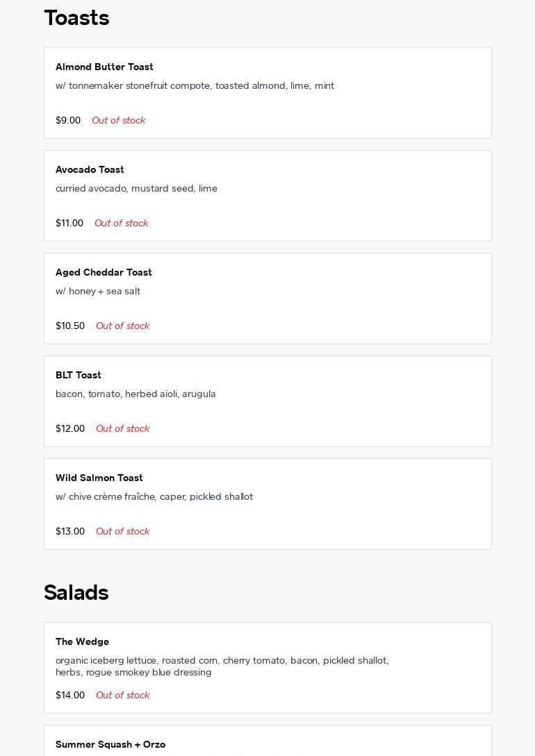
Task: Select the Avocado Toast title
Action: [x=90, y=170]
